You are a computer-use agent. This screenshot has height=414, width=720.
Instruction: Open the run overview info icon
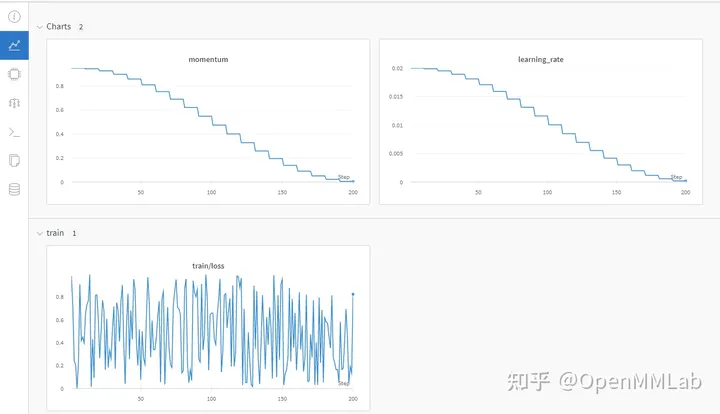[14, 17]
